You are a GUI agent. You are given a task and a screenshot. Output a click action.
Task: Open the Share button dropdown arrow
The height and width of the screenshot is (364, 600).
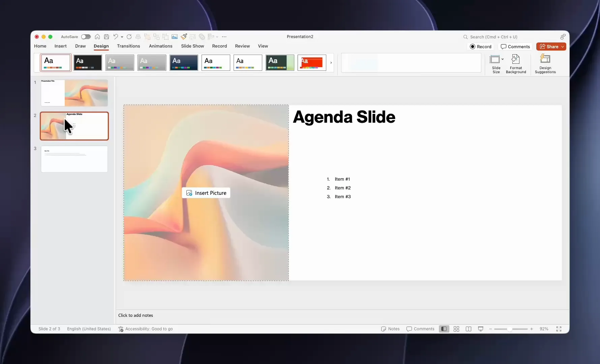click(x=563, y=47)
